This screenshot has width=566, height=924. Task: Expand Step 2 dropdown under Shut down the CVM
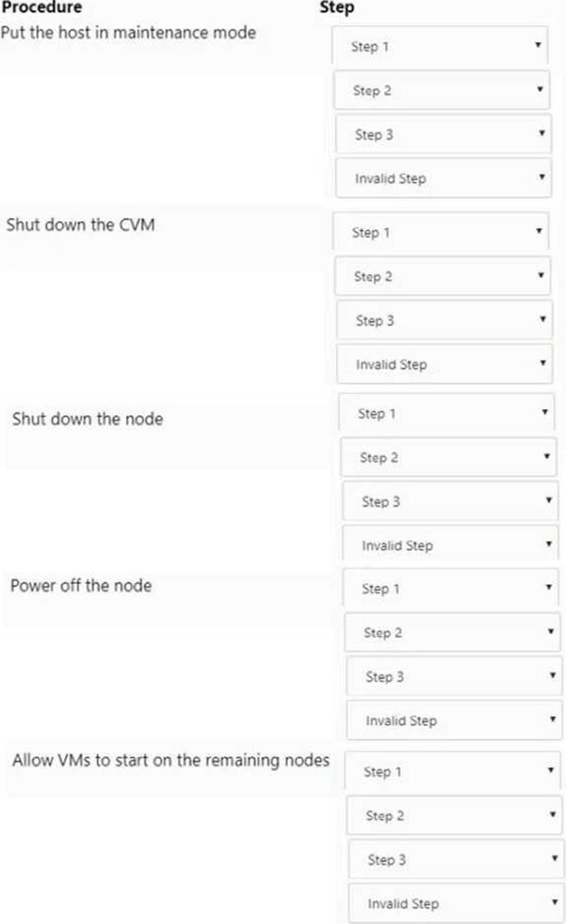coord(442,276)
